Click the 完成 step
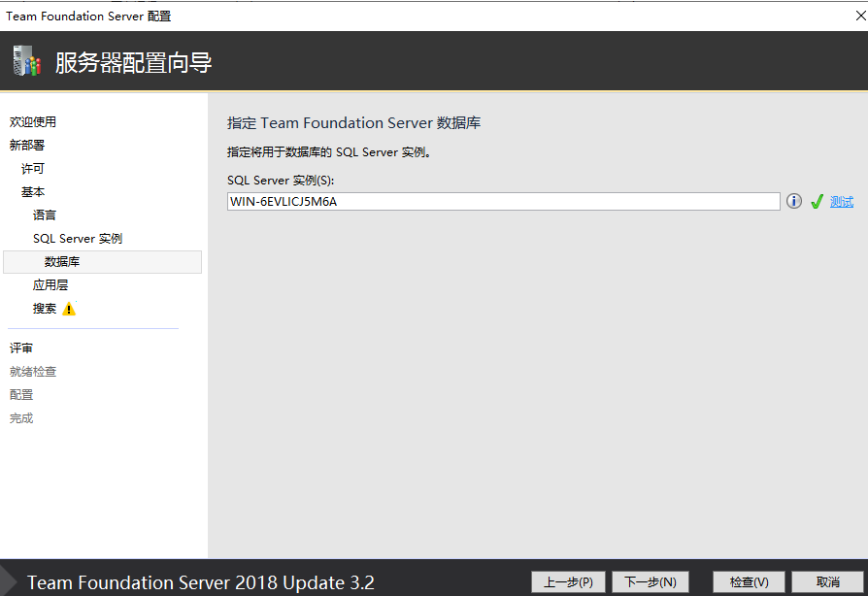Screen dimensions: 868x596 (x=21, y=417)
